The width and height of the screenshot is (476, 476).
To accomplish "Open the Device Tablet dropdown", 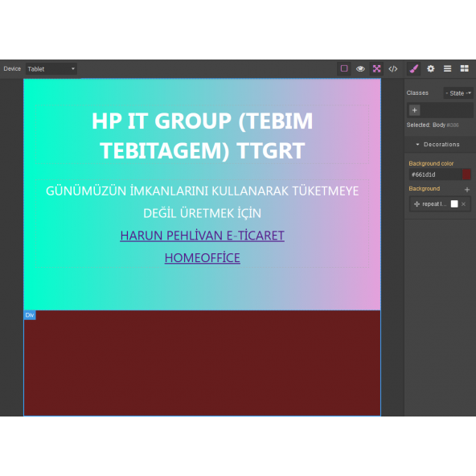I will [51, 69].
